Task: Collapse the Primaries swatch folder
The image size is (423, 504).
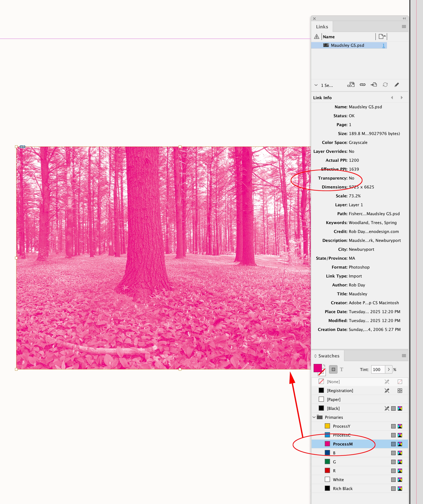Action: click(314, 417)
